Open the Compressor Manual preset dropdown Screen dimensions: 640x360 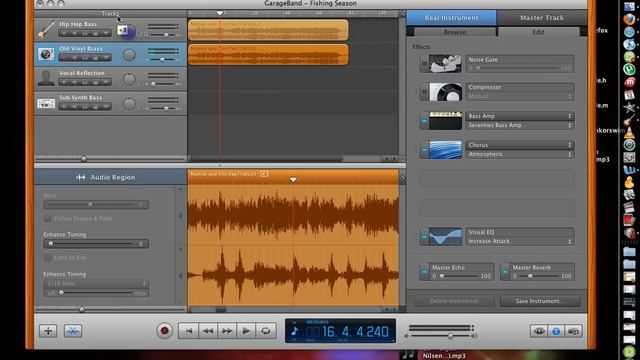click(520, 97)
